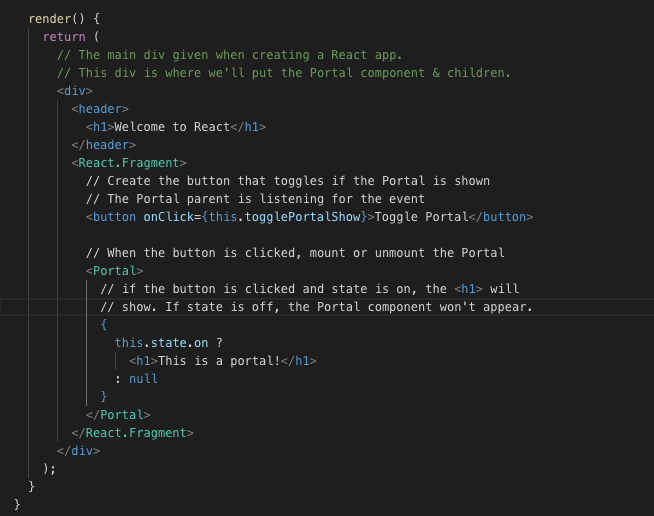
Task: Click the opening header tag
Action: click(x=100, y=109)
